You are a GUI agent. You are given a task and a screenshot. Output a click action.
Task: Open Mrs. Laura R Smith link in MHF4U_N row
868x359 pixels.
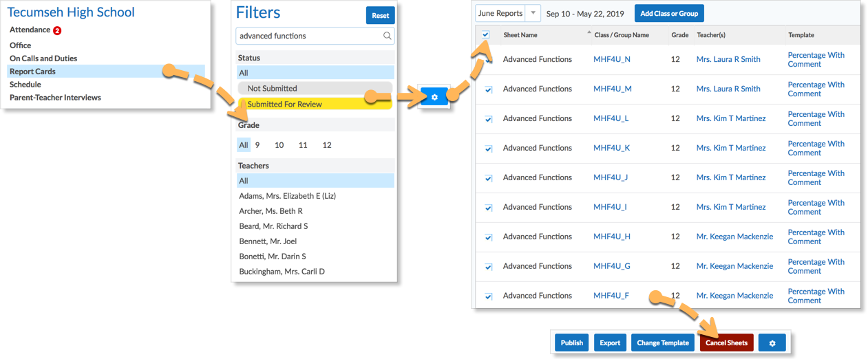(x=728, y=59)
